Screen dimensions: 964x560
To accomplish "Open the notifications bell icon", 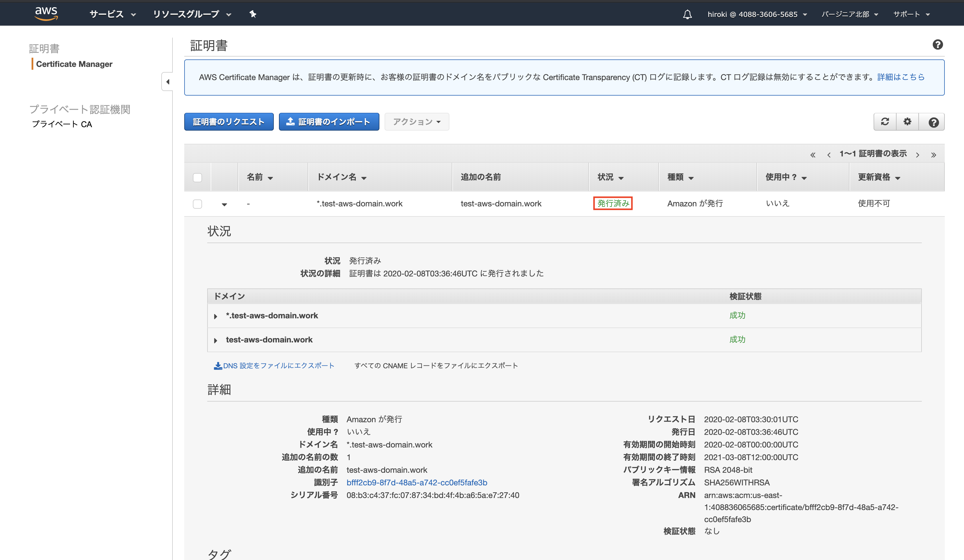I will tap(687, 15).
